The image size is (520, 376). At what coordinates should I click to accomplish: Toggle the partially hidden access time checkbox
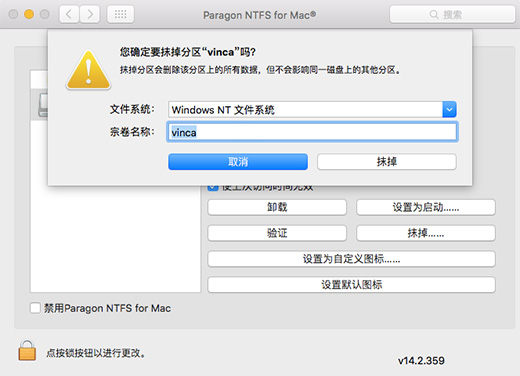213,188
